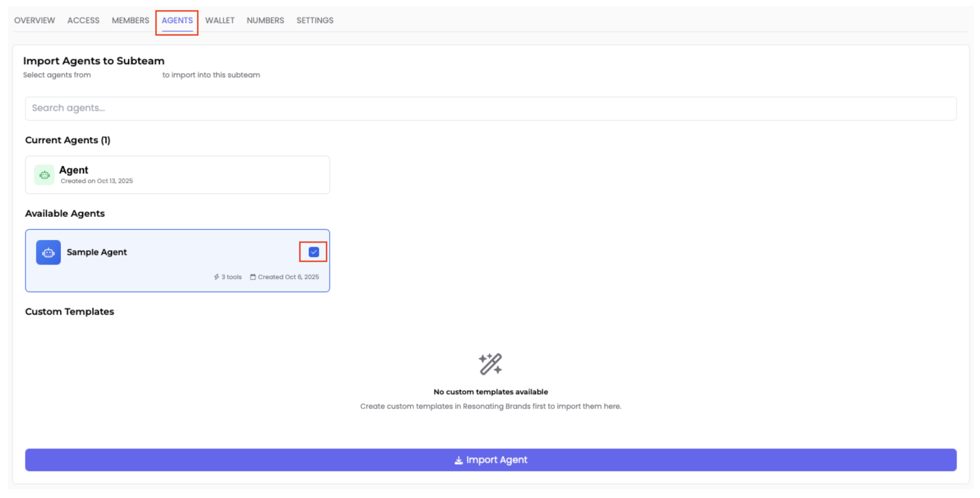Click the Agent card under Current Agents
Image resolution: width=980 pixels, height=498 pixels.
pos(177,174)
